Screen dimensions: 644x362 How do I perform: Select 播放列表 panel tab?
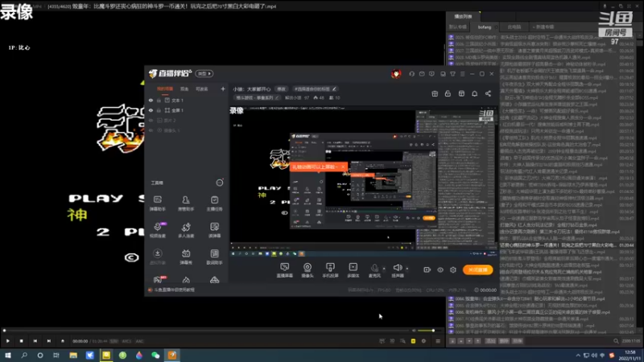pos(463,16)
